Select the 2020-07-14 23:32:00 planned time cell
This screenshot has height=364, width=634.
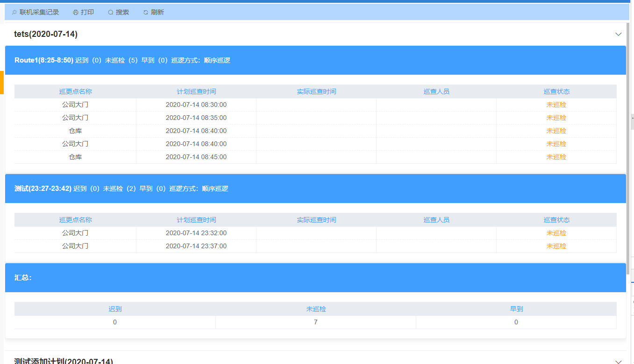pos(196,233)
